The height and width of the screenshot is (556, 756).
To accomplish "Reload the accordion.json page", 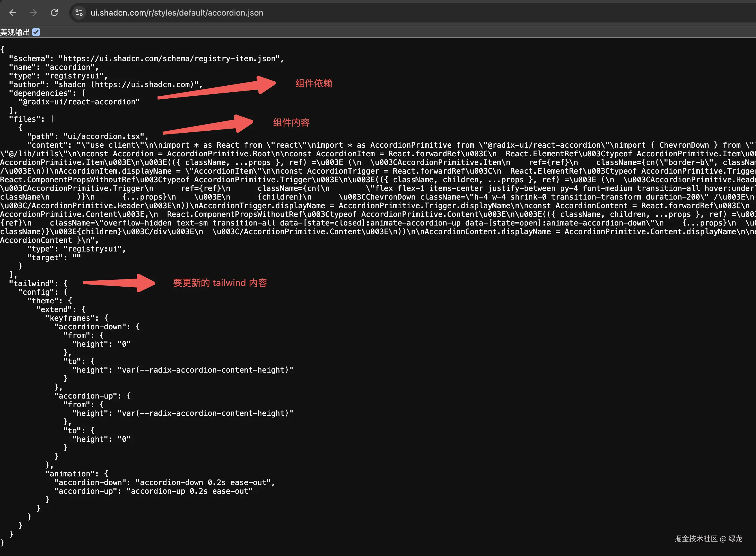I will pos(54,13).
